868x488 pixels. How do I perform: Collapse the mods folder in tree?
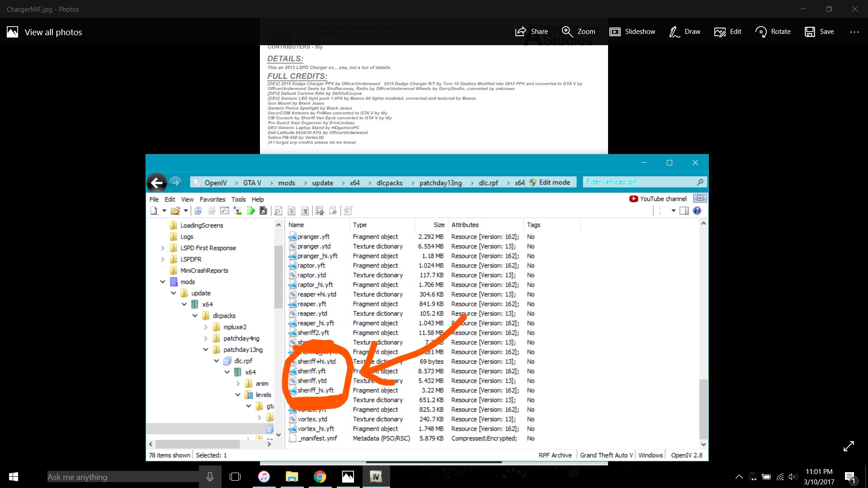163,282
